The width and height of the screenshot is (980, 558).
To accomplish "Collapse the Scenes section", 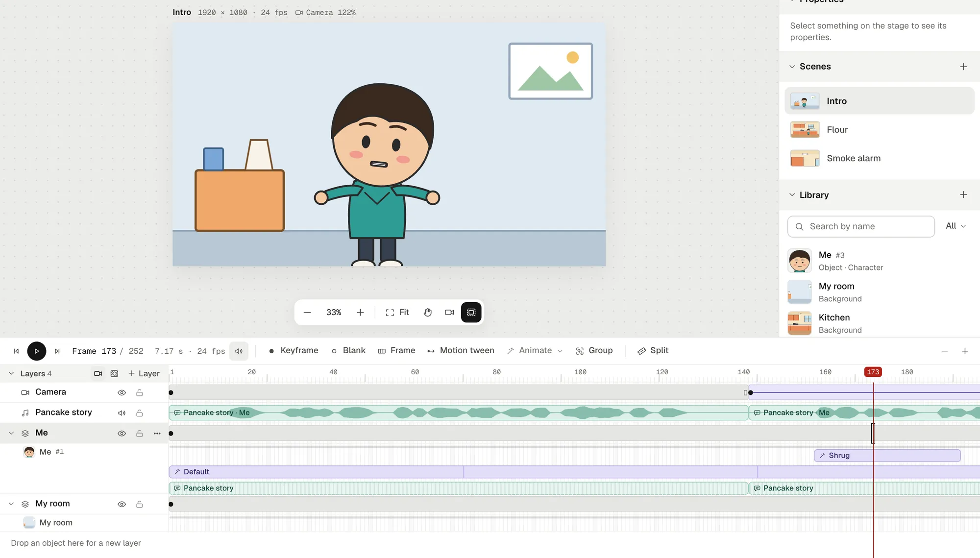I will 792,67.
